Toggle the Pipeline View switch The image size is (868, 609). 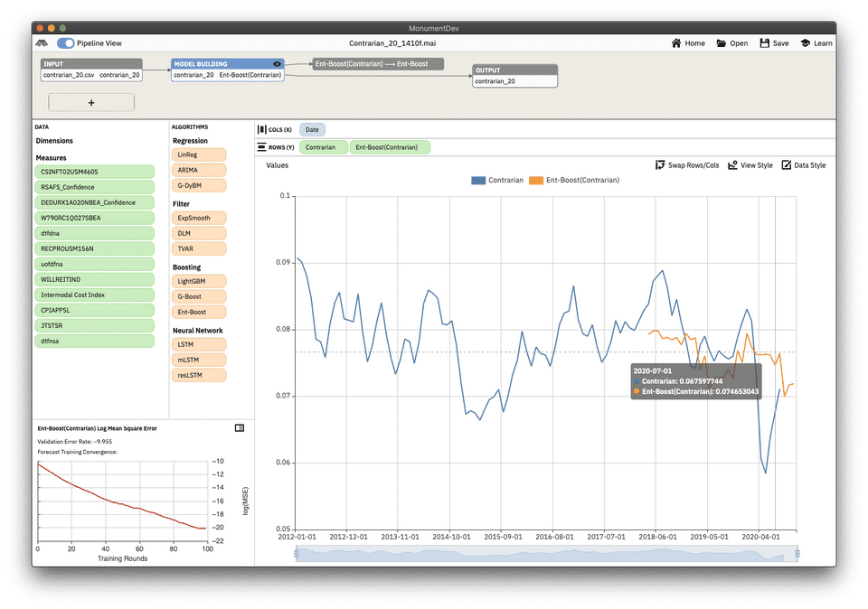(66, 43)
